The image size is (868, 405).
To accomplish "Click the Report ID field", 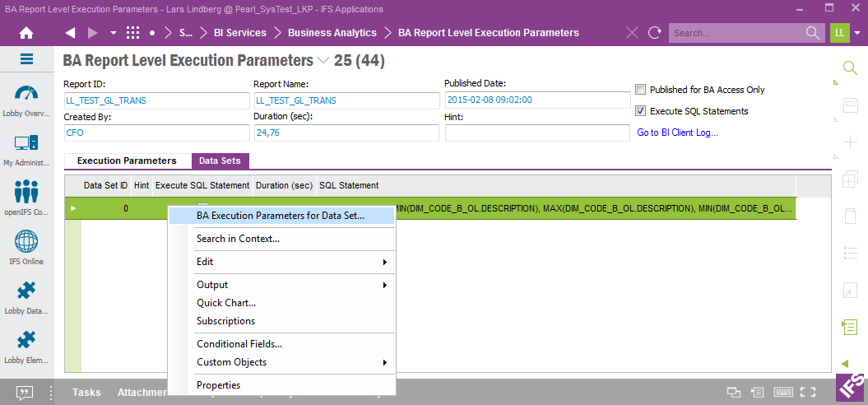I will tap(156, 100).
